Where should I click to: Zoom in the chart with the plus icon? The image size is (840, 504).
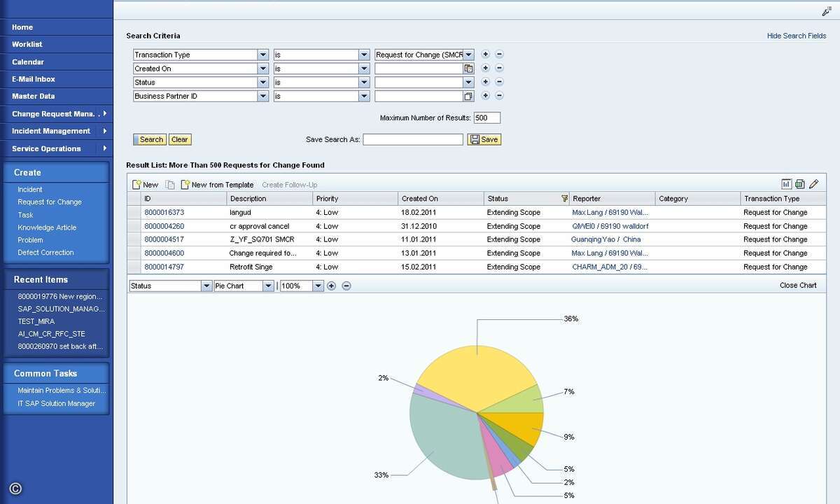tap(331, 286)
